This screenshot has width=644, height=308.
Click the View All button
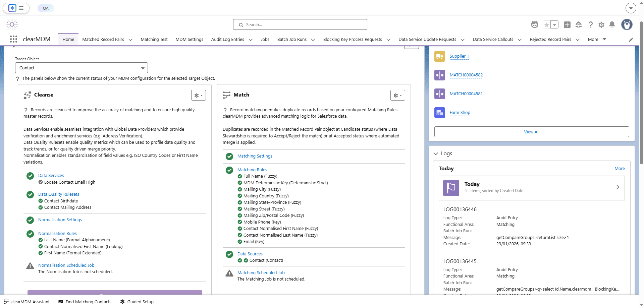[532, 132]
